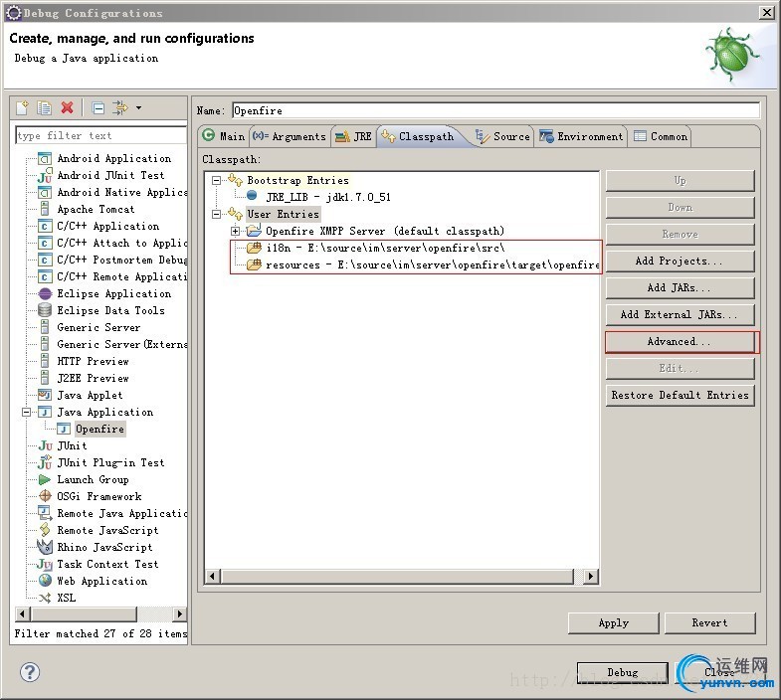Click the type filter text field
781x700 pixels.
(x=100, y=135)
